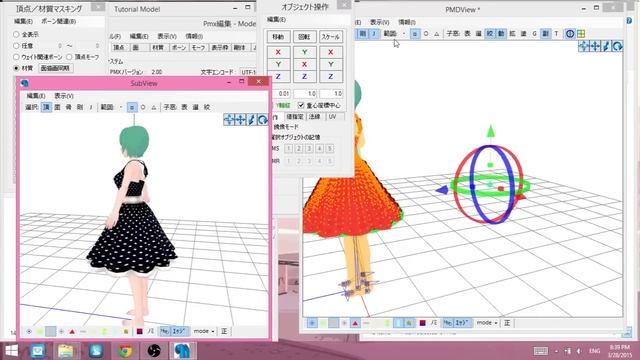This screenshot has width=640, height=360.
Task: Click the PMX Editor taskbar icon
Action: click(x=182, y=351)
